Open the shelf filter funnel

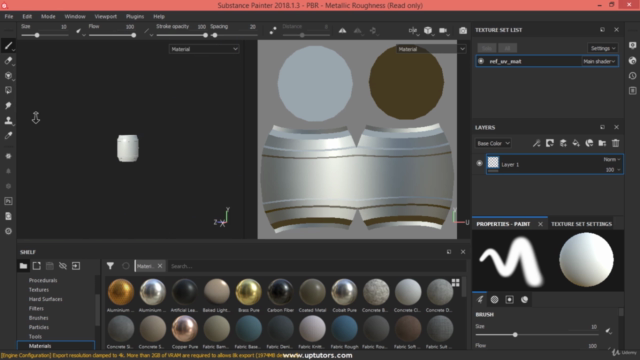pos(110,266)
